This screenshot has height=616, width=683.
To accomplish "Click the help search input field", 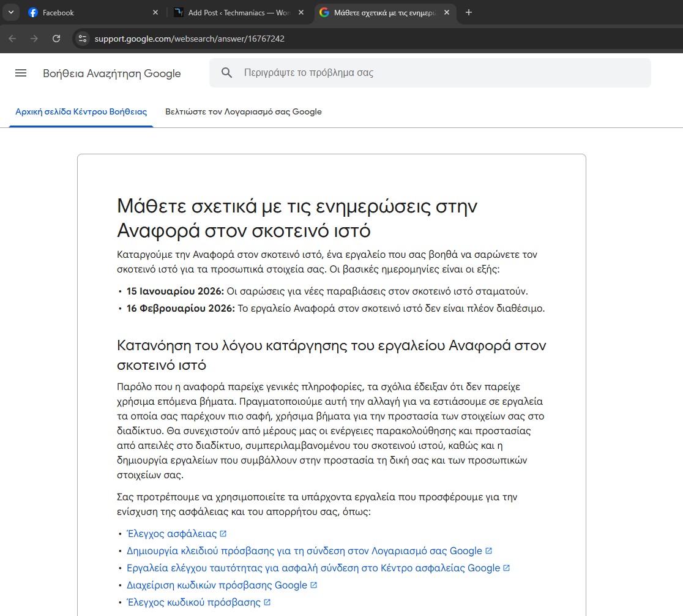I will pyautogui.click(x=441, y=73).
